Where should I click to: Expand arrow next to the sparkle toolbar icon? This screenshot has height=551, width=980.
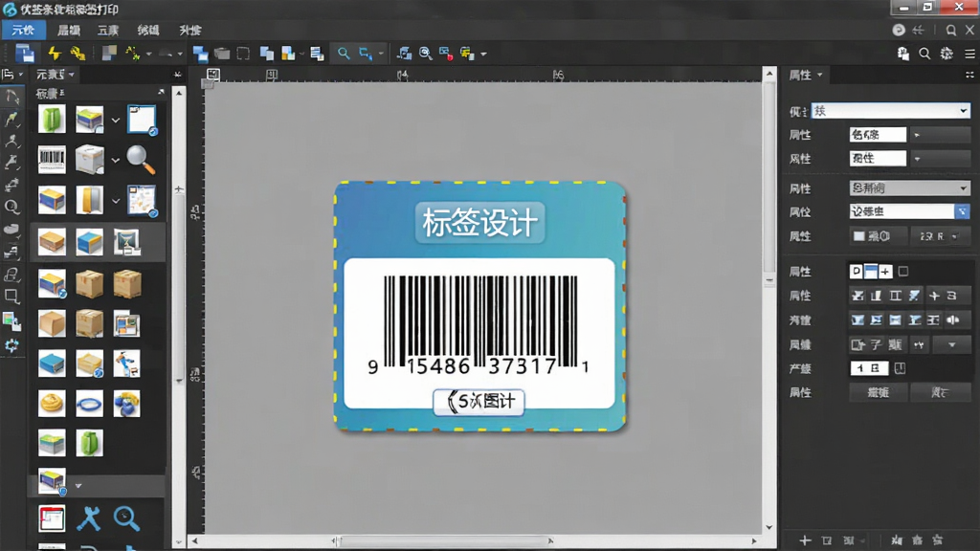[x=148, y=55]
